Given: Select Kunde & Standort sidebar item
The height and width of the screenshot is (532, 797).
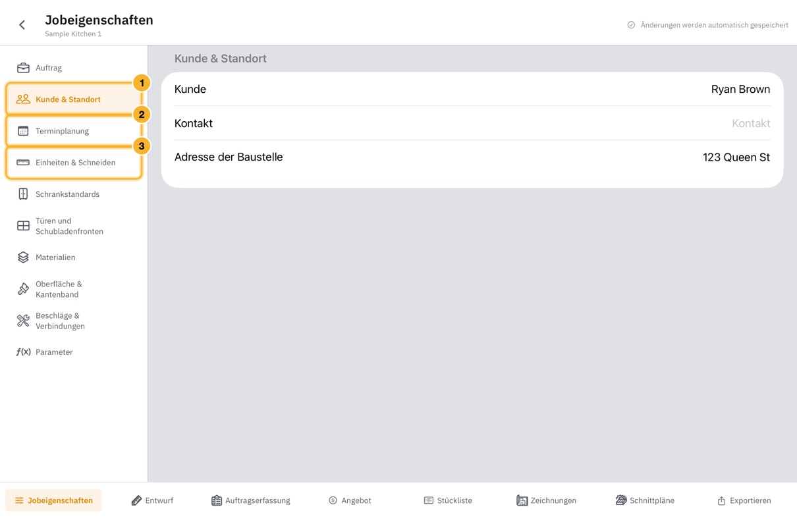Looking at the screenshot, I should (74, 99).
